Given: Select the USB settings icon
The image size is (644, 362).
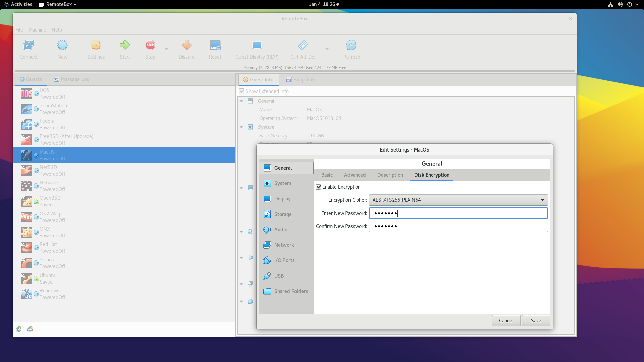Looking at the screenshot, I should tap(267, 276).
